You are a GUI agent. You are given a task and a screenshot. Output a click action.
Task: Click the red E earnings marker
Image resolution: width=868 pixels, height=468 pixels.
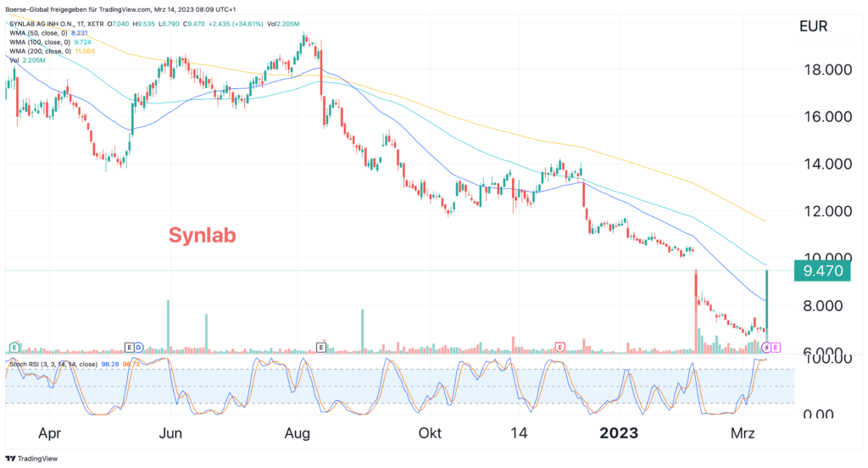pyautogui.click(x=559, y=348)
